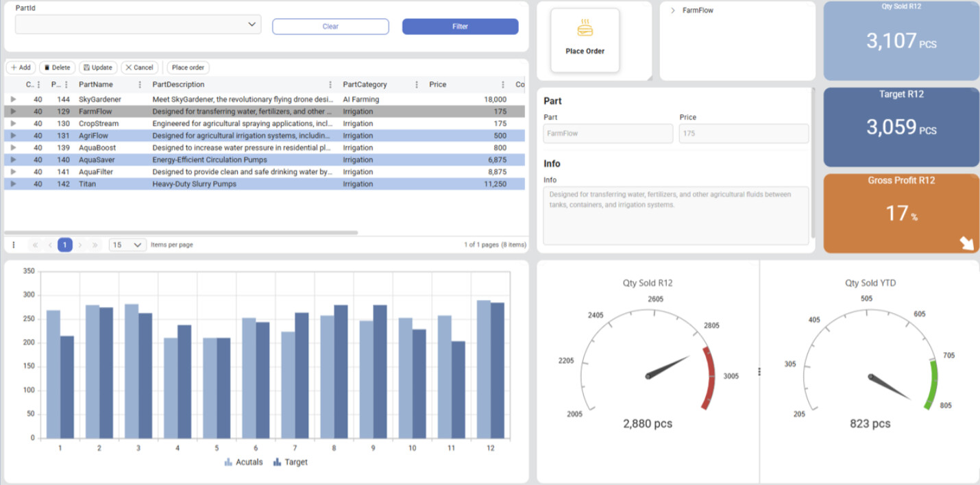Image resolution: width=980 pixels, height=485 pixels.
Task: Select the CropStream part name cell
Action: 111,123
